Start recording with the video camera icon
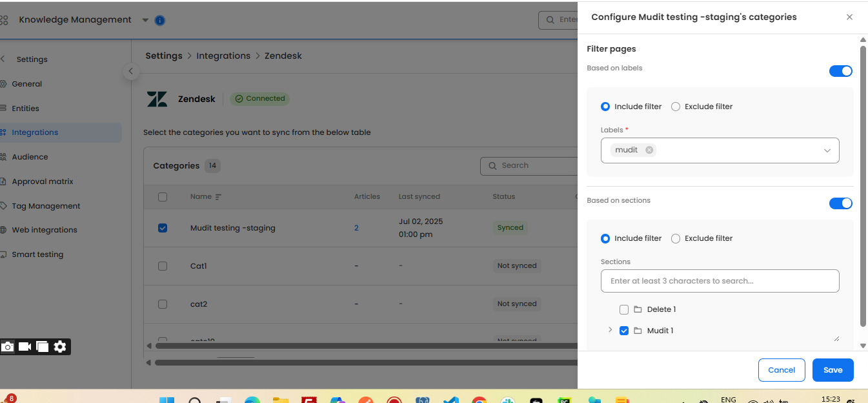 click(x=25, y=347)
